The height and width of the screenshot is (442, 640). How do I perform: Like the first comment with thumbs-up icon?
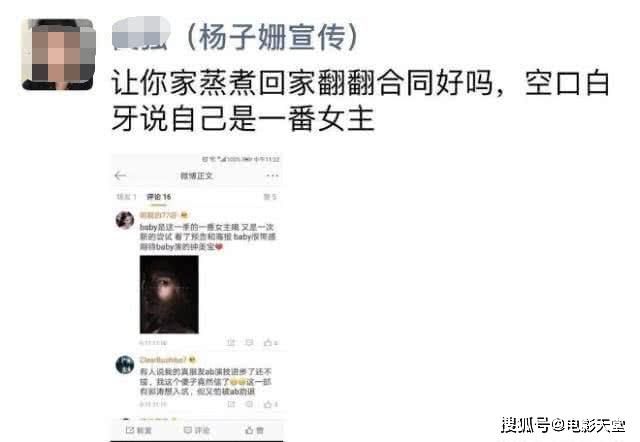click(271, 343)
